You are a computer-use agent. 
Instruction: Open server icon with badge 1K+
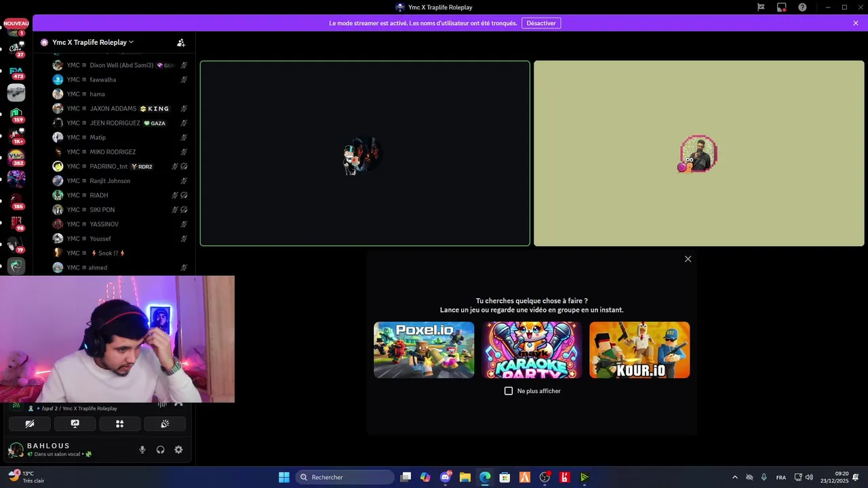(x=16, y=136)
